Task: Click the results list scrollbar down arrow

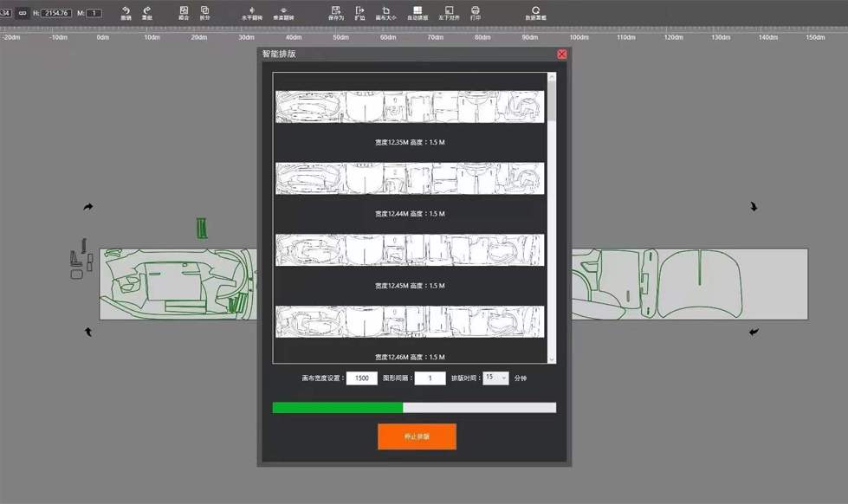Action: coord(552,359)
